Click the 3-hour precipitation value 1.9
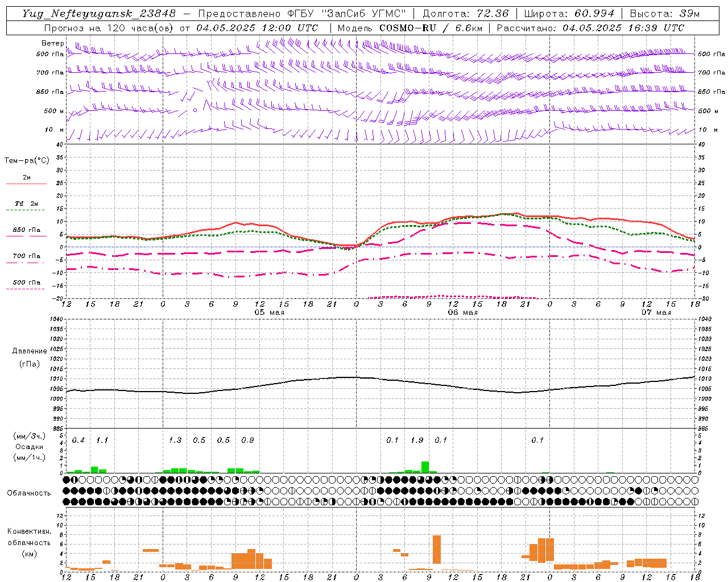The width and height of the screenshot is (728, 582). tap(417, 440)
